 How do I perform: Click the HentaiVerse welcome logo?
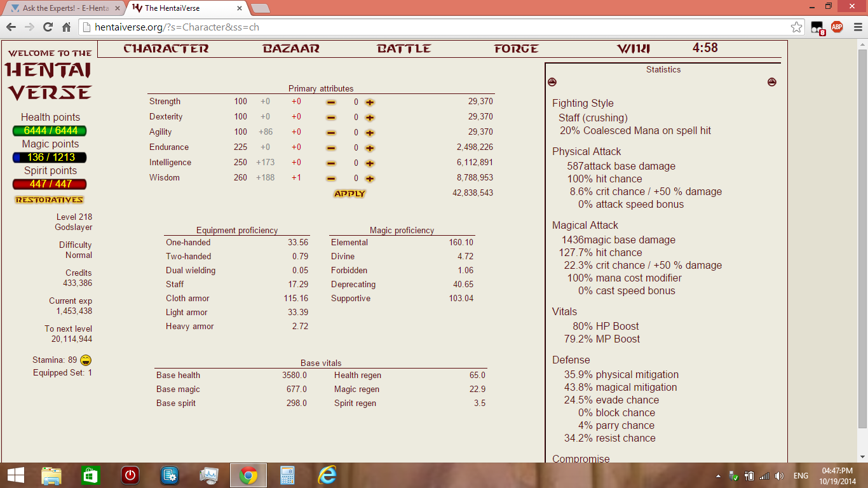tap(50, 75)
